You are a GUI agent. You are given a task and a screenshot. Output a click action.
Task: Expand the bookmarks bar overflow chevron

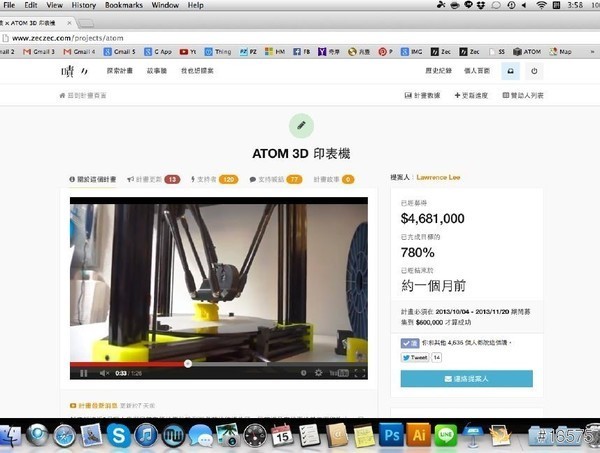pos(592,52)
